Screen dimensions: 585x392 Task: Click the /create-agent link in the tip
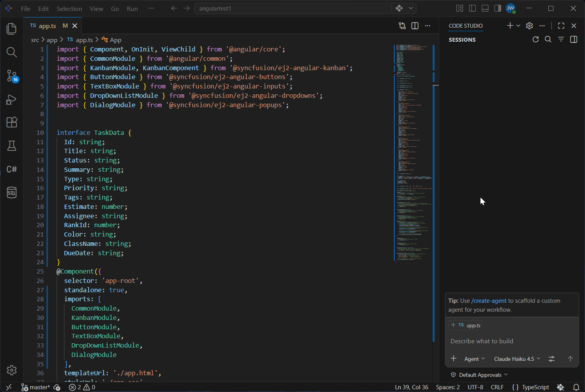(489, 301)
